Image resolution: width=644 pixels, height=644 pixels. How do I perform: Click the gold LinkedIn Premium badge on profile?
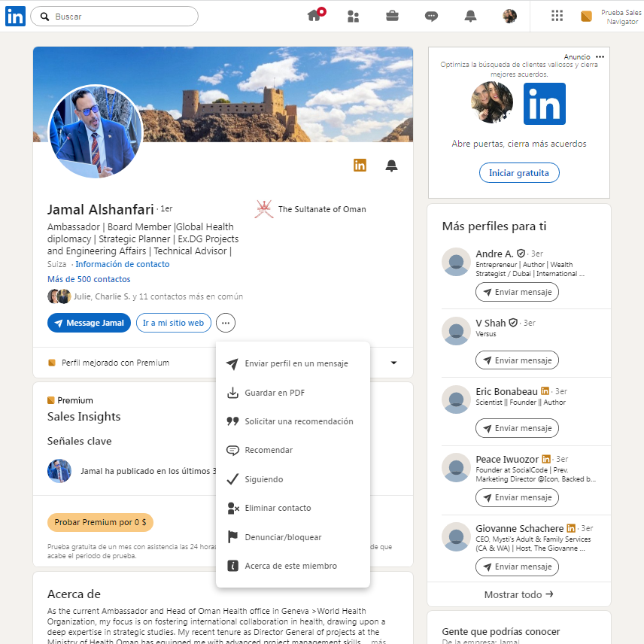(360, 165)
